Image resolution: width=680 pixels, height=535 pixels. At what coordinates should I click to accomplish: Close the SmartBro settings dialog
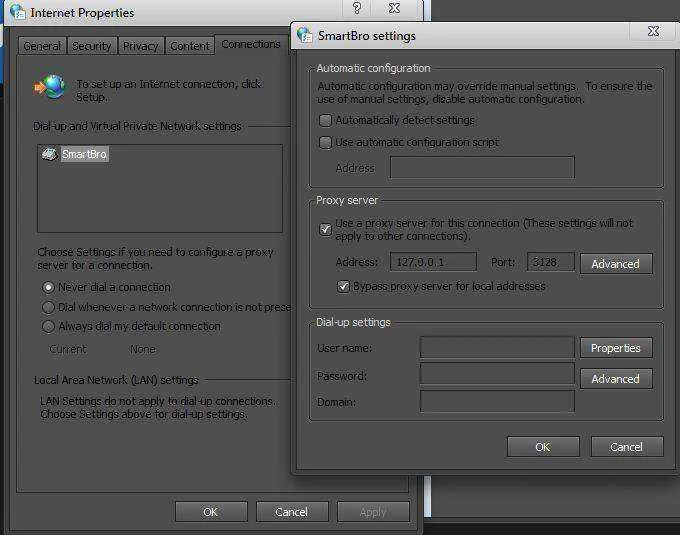pos(653,32)
